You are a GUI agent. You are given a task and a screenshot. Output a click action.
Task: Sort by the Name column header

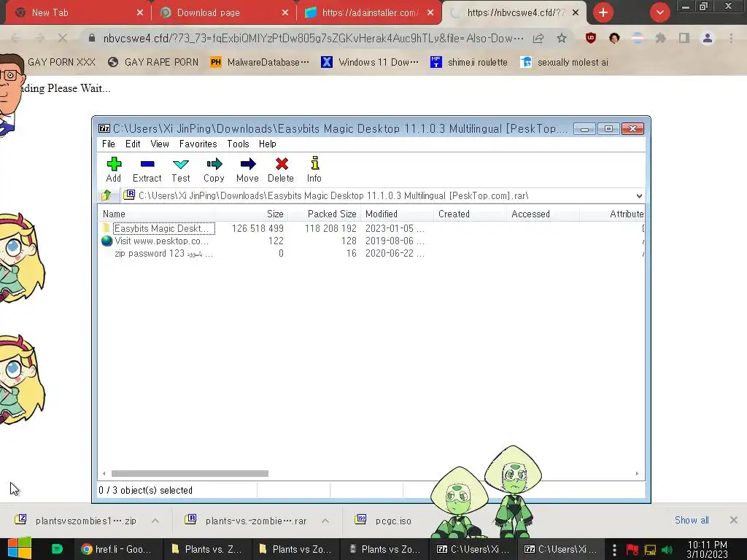coord(156,214)
